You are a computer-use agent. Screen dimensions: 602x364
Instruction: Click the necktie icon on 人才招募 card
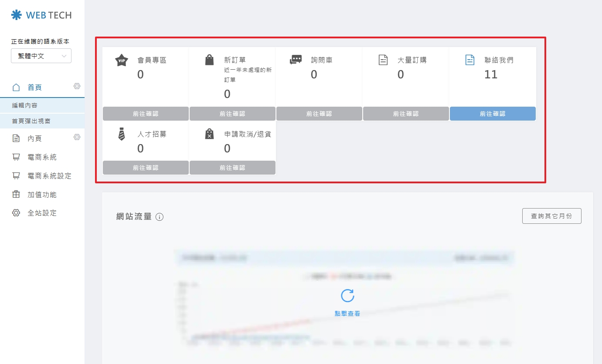[x=121, y=134]
